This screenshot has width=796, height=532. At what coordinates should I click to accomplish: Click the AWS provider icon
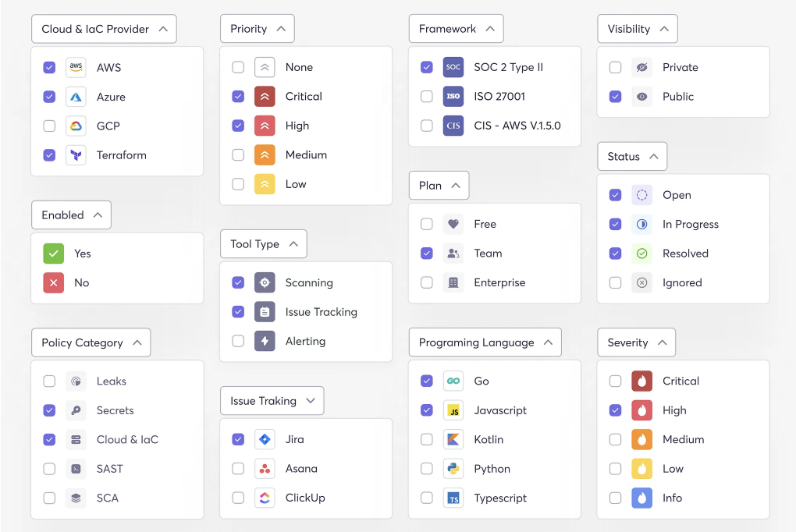click(75, 68)
